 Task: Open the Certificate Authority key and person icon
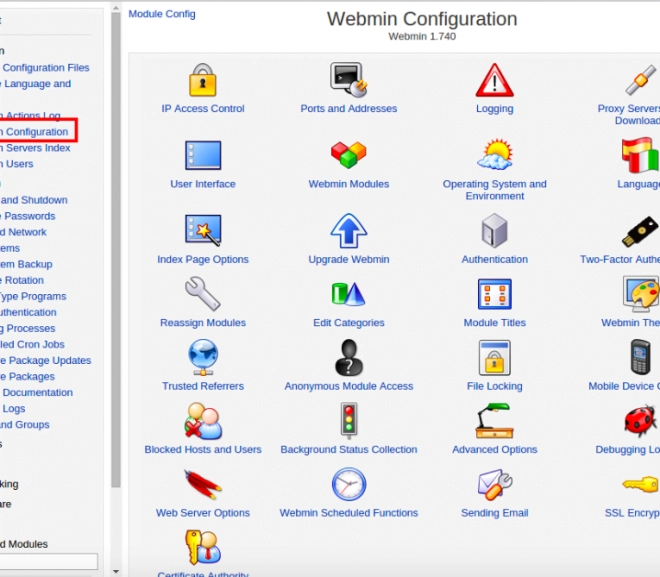[x=203, y=547]
